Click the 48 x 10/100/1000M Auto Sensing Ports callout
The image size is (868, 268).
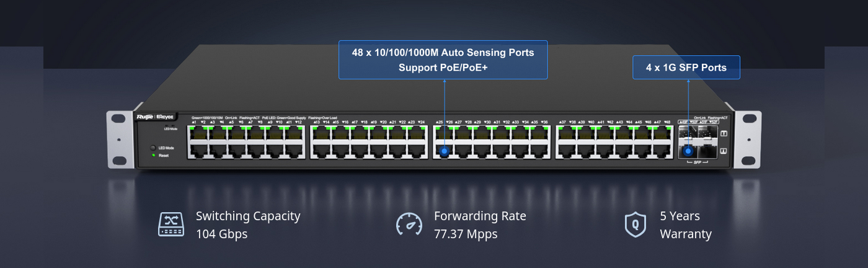point(443,60)
